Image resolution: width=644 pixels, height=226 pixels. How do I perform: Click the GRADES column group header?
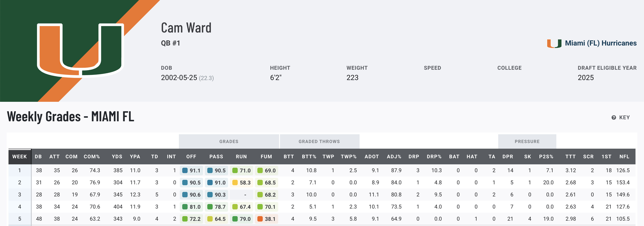[229, 141]
